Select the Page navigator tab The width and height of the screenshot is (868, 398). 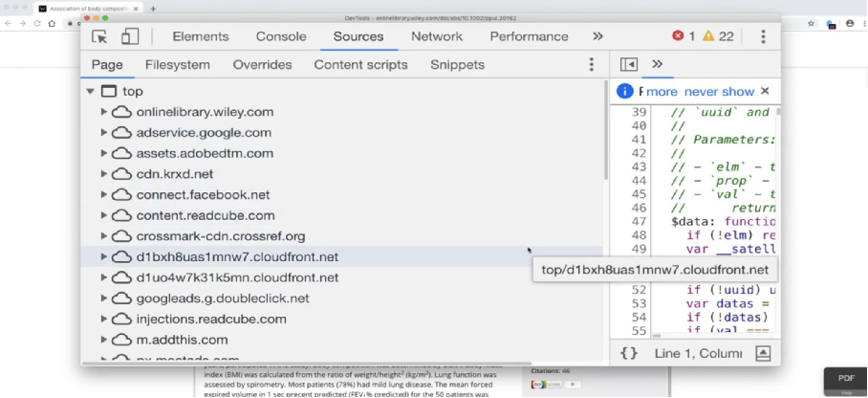tap(107, 65)
